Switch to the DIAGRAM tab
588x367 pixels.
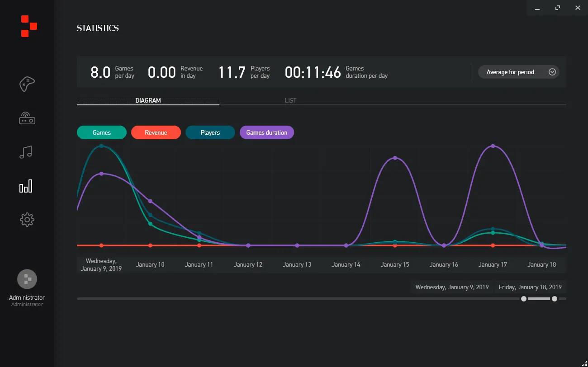[x=148, y=100]
